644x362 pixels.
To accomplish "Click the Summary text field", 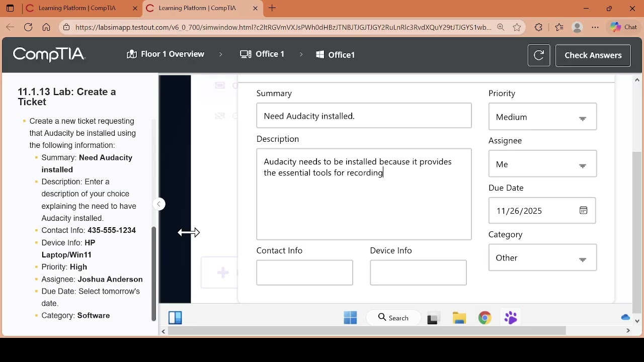I will coord(364,116).
